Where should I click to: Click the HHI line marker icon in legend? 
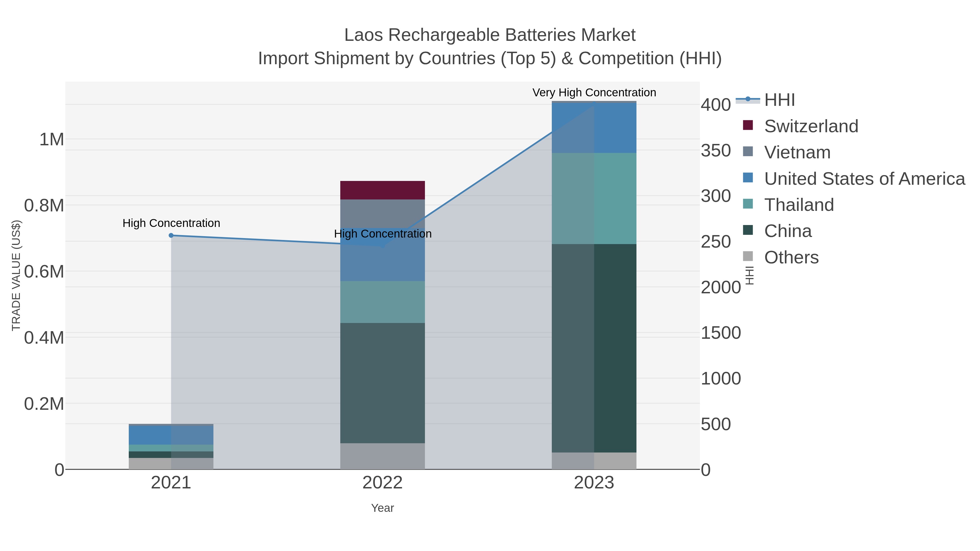748,99
